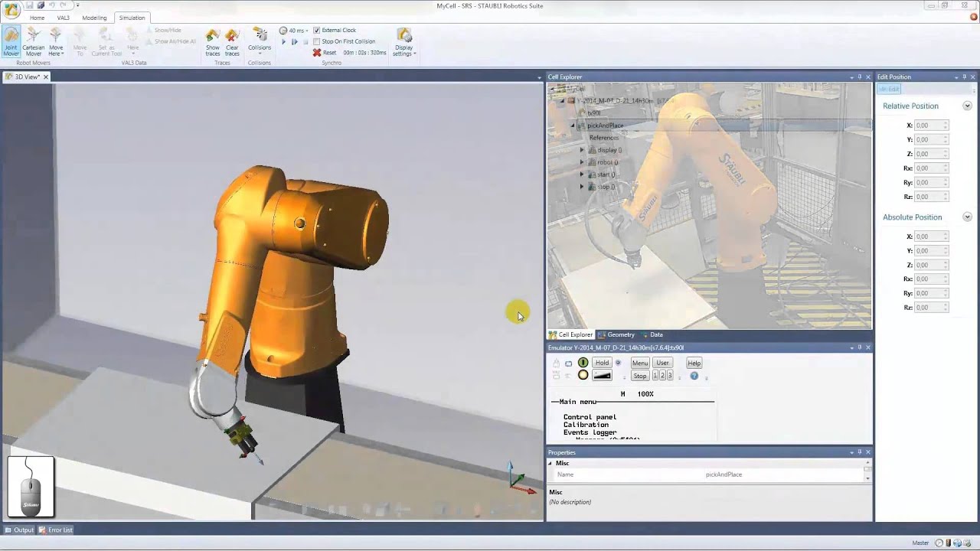980x551 pixels.
Task: Click the Stop button in Emulator
Action: [640, 376]
